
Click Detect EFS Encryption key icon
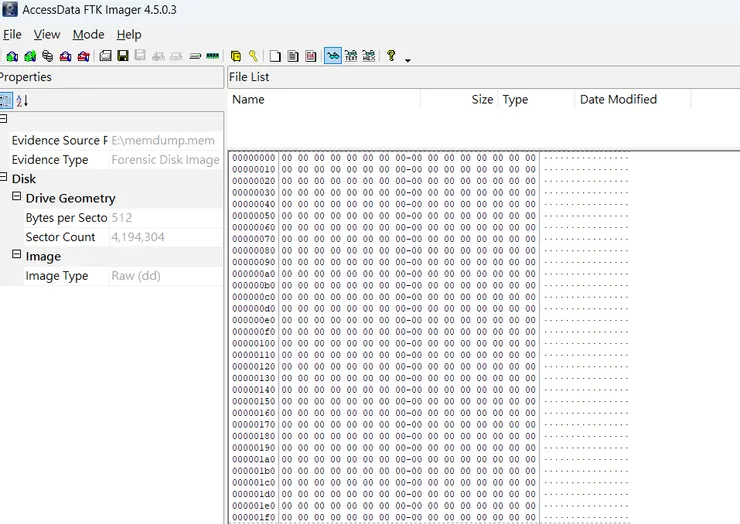[254, 56]
